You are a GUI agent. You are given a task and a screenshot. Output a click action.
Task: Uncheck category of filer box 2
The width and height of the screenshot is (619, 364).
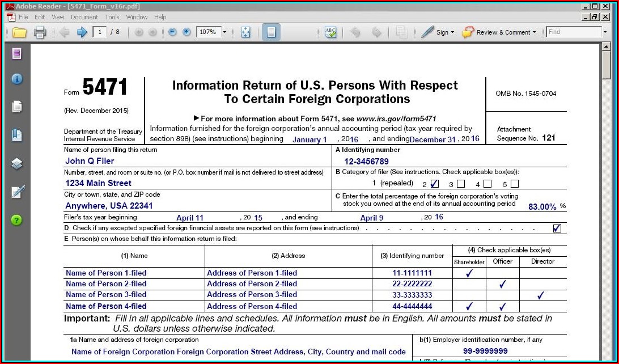(x=435, y=184)
